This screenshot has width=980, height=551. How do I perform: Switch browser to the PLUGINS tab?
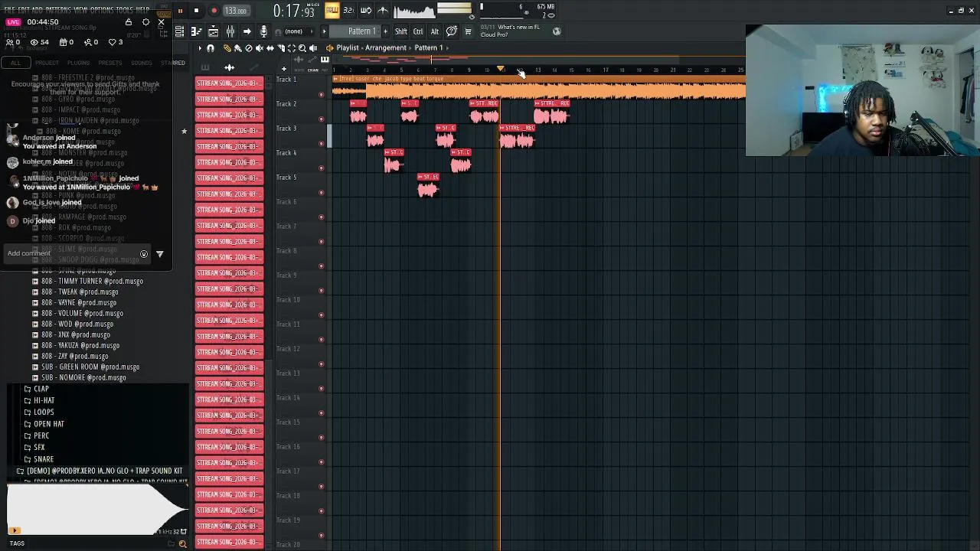78,63
